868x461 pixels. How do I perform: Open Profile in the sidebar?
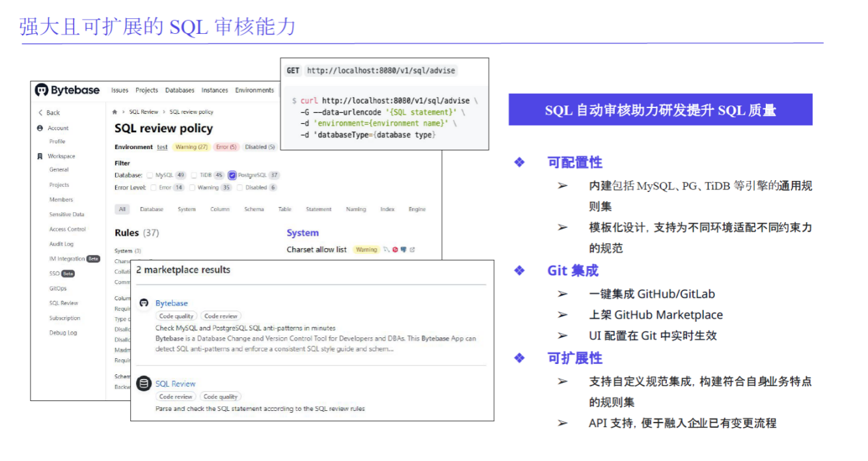click(x=57, y=141)
